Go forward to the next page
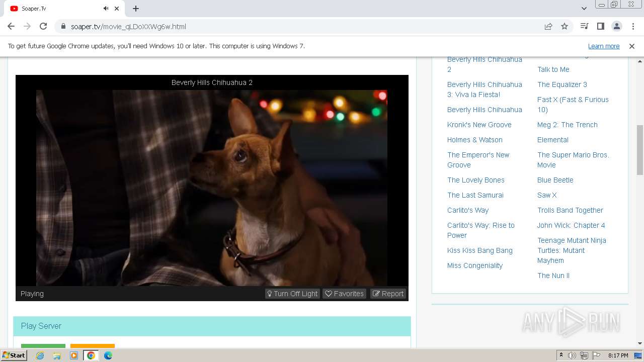The width and height of the screenshot is (644, 362). pos(27,26)
